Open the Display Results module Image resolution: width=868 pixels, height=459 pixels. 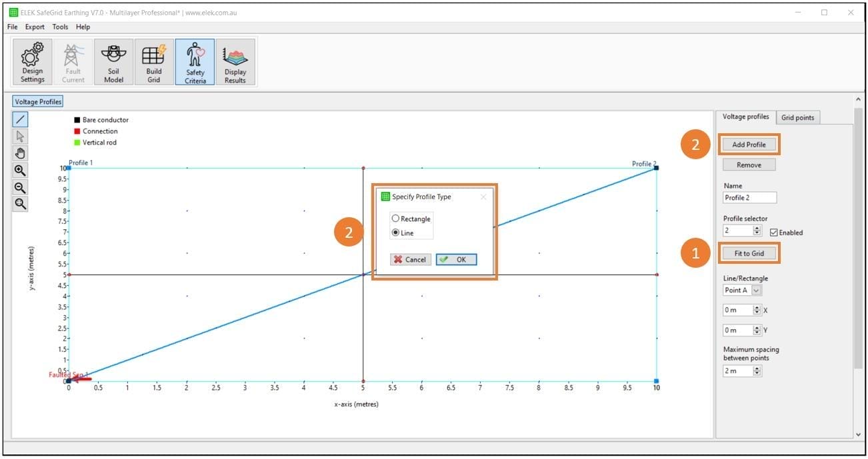tap(235, 60)
